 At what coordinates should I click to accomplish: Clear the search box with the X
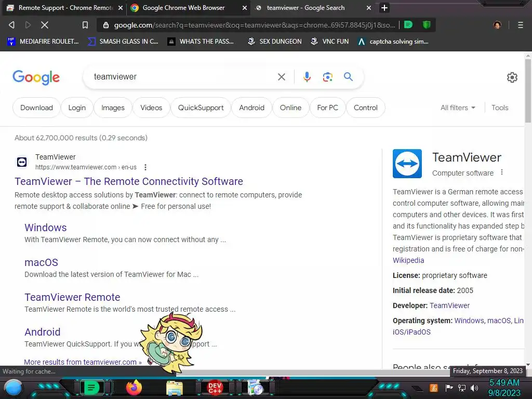(281, 77)
